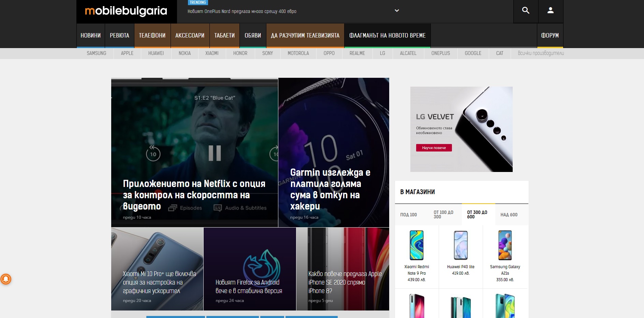Select the NOKIA brand link
The width and height of the screenshot is (644, 318).
[185, 53]
